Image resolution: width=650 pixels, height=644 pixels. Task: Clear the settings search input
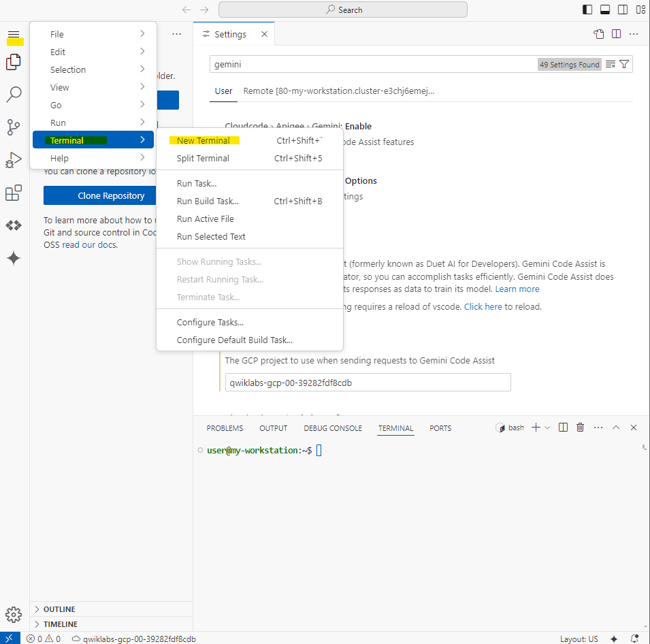tap(611, 64)
